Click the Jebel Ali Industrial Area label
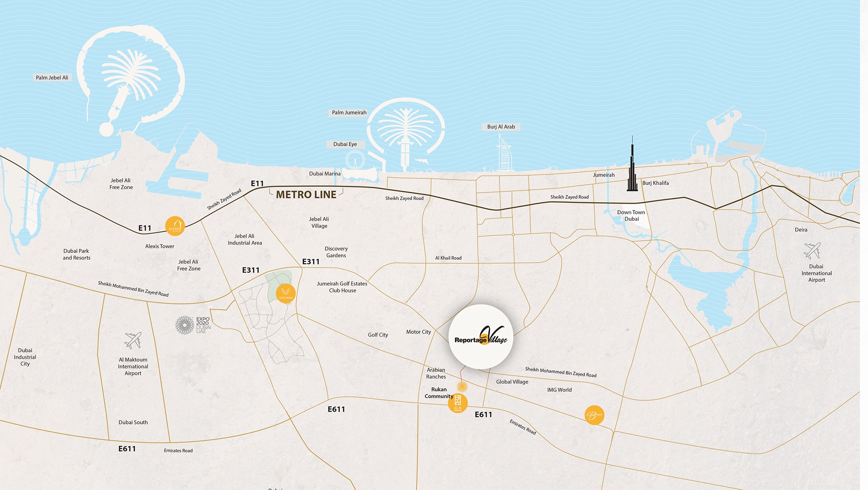868x490 pixels. (245, 239)
